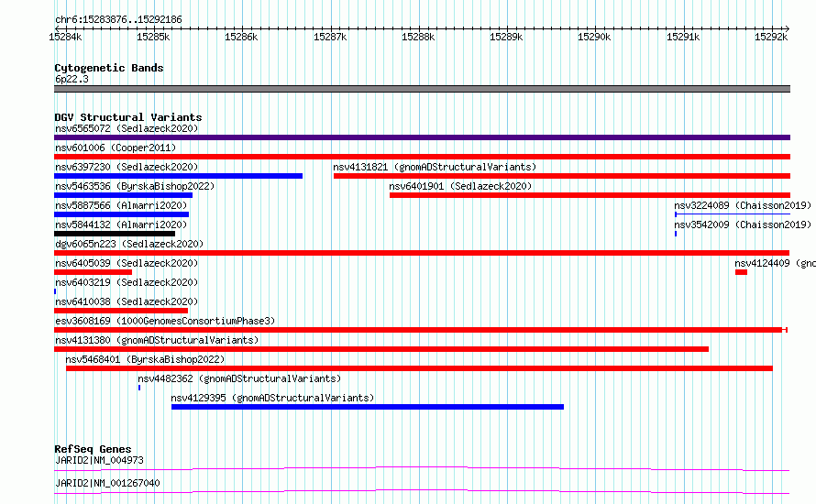Image resolution: width=816 pixels, height=504 pixels.
Task: Select the red nsv6401901 variant bar
Action: coord(590,195)
